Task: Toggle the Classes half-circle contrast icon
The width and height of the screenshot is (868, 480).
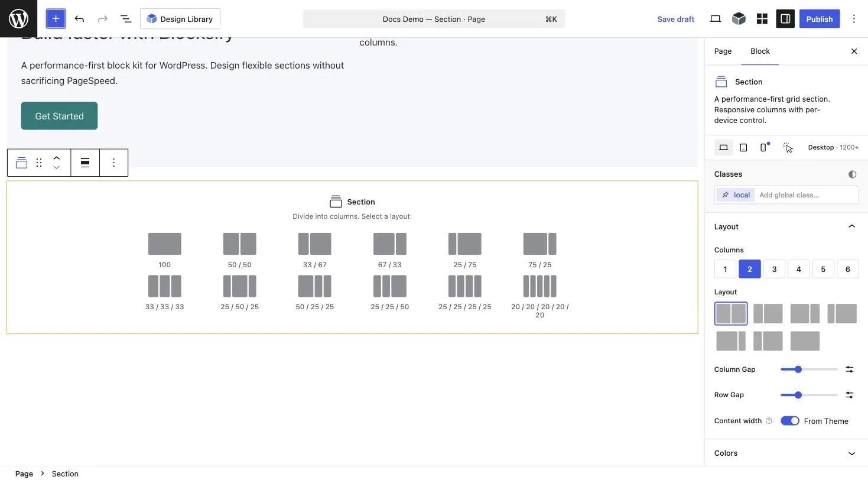Action: click(x=852, y=174)
